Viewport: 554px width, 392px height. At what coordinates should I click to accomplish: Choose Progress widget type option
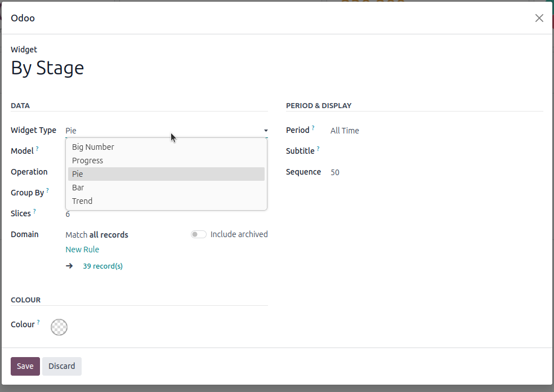coord(166,161)
